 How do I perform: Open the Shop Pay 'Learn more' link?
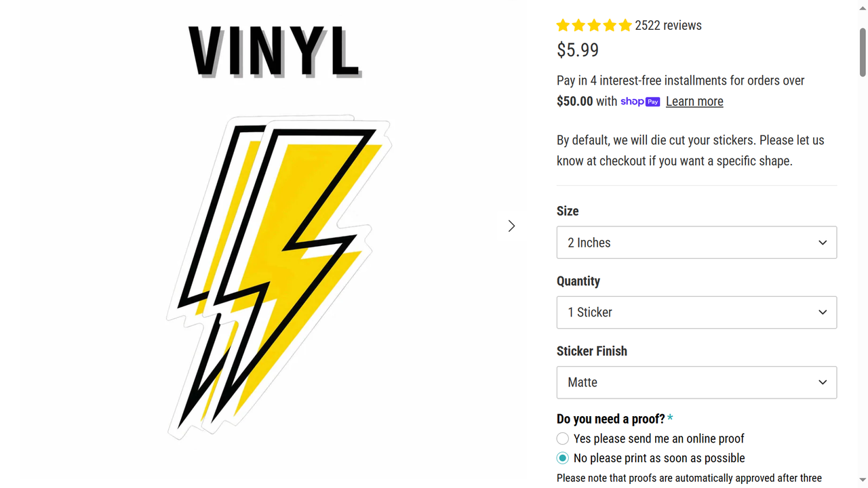click(x=694, y=102)
